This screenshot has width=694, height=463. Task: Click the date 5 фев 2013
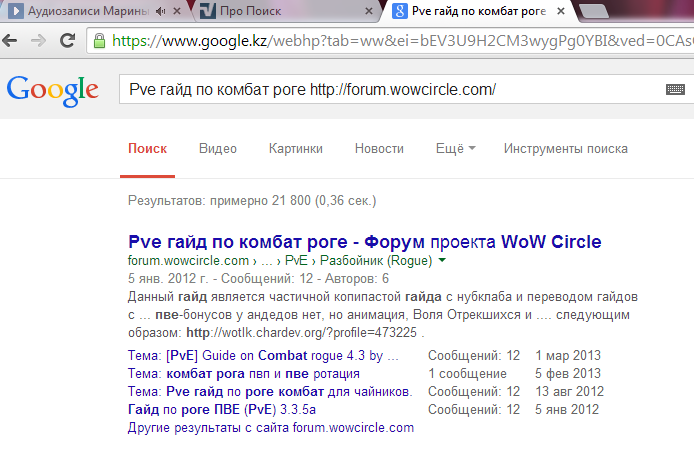(568, 374)
